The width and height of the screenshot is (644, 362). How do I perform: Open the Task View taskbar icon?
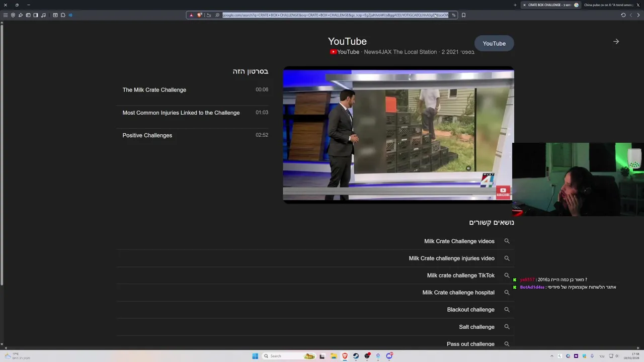tap(323, 356)
